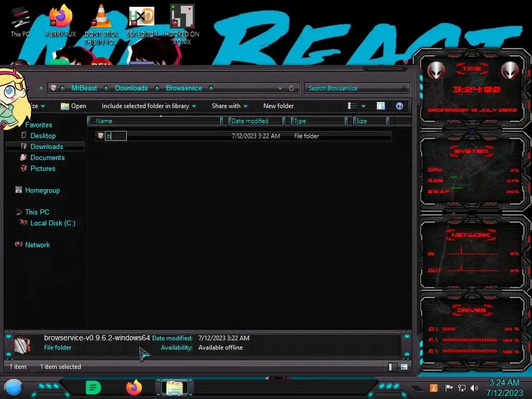The image size is (532, 399).
Task: Switch to details view using the status bar icon
Action: point(392,367)
